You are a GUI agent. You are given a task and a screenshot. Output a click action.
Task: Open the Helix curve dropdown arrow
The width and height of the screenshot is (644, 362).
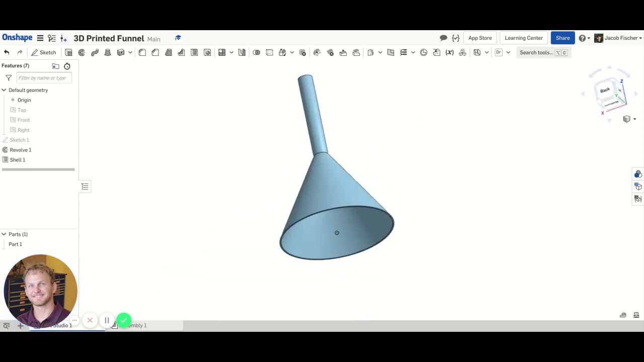(413, 52)
